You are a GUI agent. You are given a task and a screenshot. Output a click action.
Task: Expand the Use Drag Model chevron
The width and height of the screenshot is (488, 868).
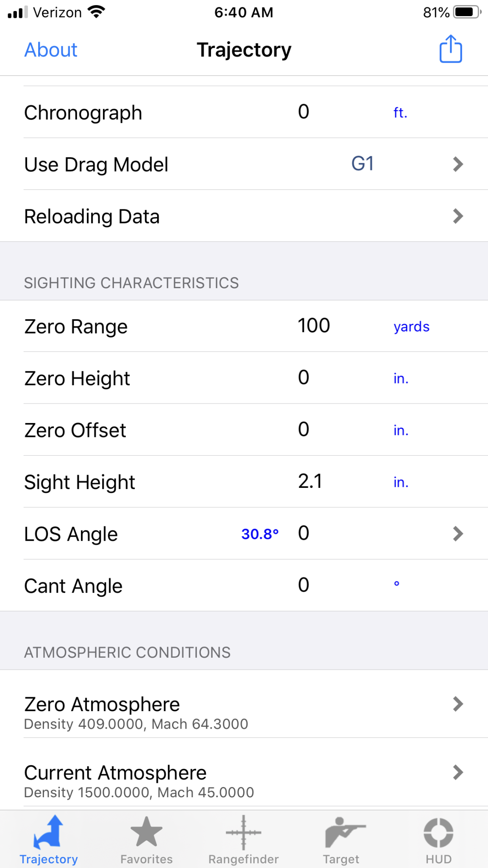click(457, 164)
